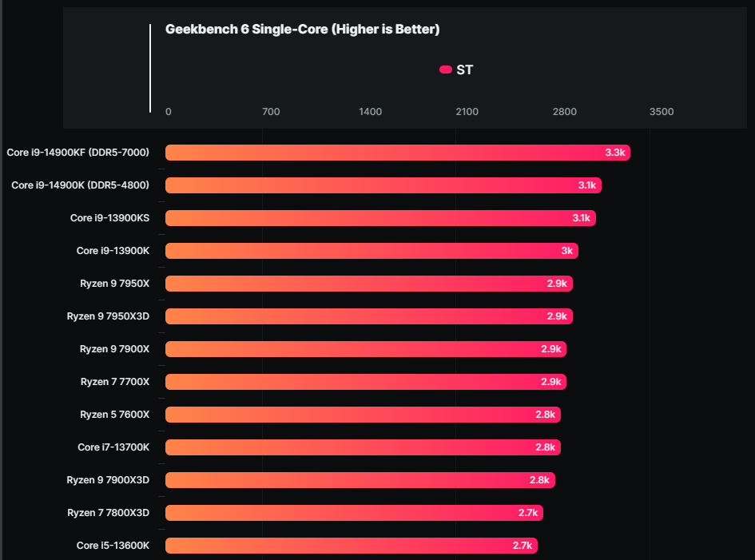Select the Ryzen 5 7600X bar

point(363,415)
